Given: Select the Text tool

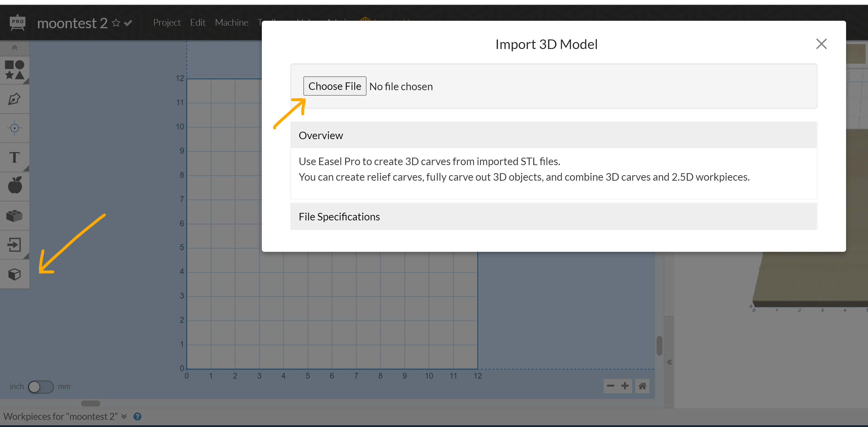Looking at the screenshot, I should coord(14,157).
